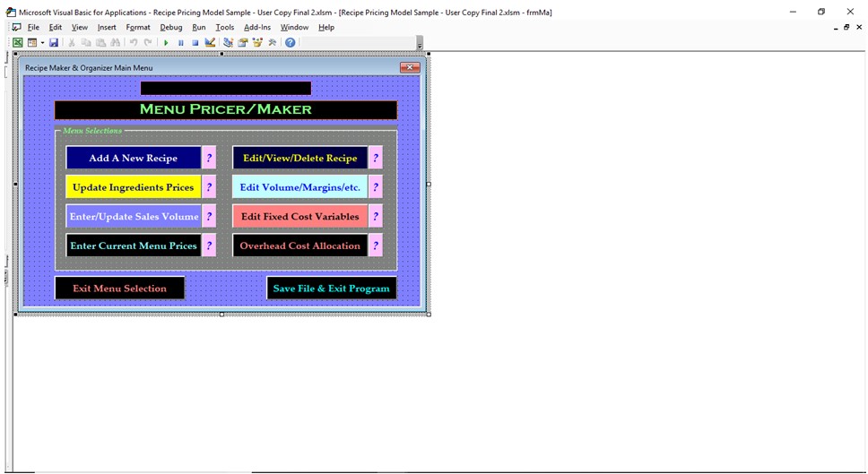Click the ? help beside Add A New Recipe
The image size is (868, 474).
coord(209,158)
